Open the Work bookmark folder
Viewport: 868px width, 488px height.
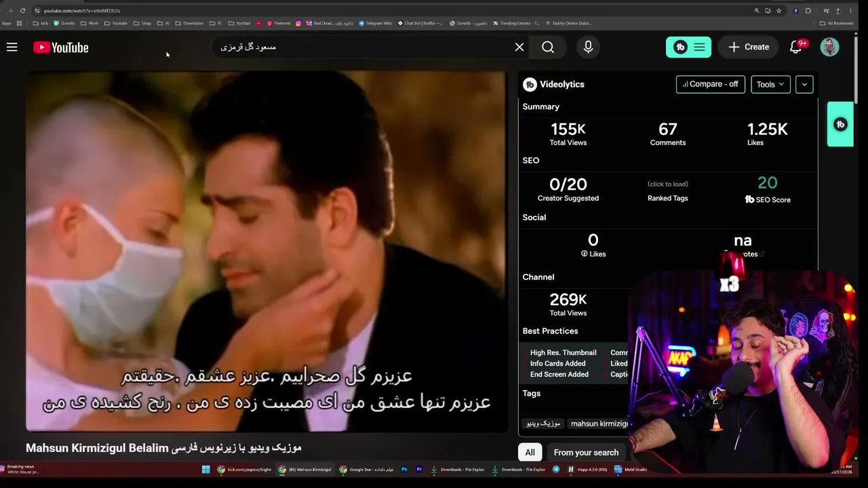coord(90,23)
